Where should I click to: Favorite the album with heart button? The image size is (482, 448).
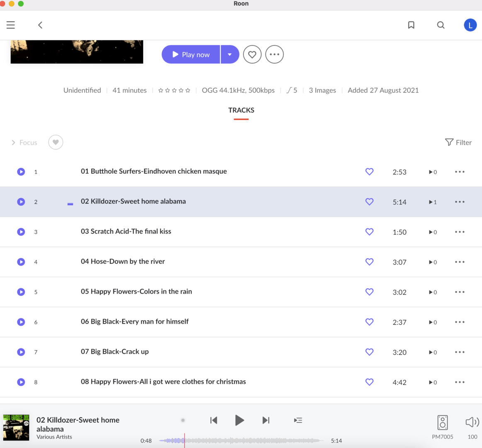252,54
